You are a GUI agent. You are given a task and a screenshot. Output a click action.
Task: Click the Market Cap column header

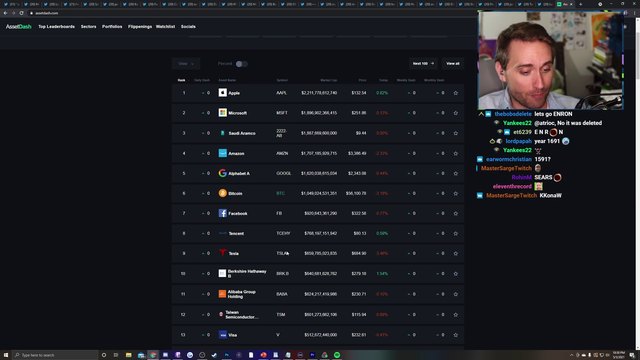click(329, 80)
